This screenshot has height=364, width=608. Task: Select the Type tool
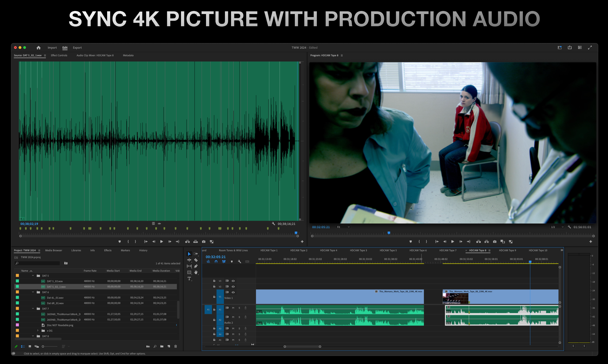click(x=189, y=279)
